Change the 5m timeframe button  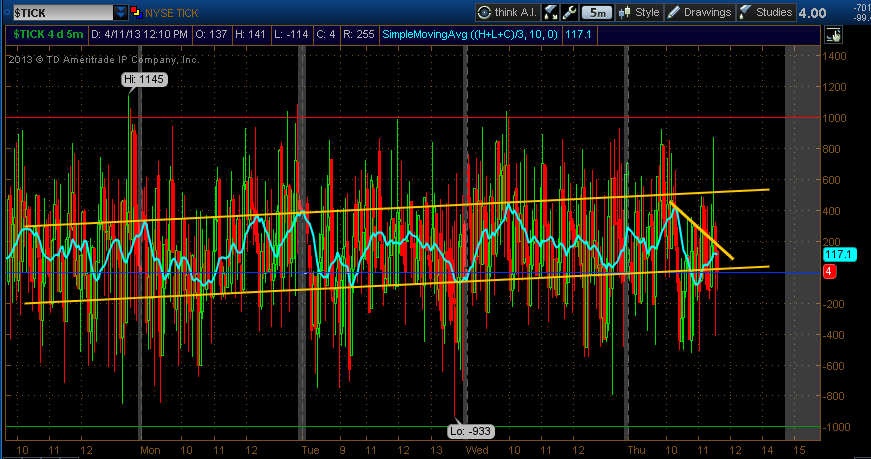coord(597,12)
